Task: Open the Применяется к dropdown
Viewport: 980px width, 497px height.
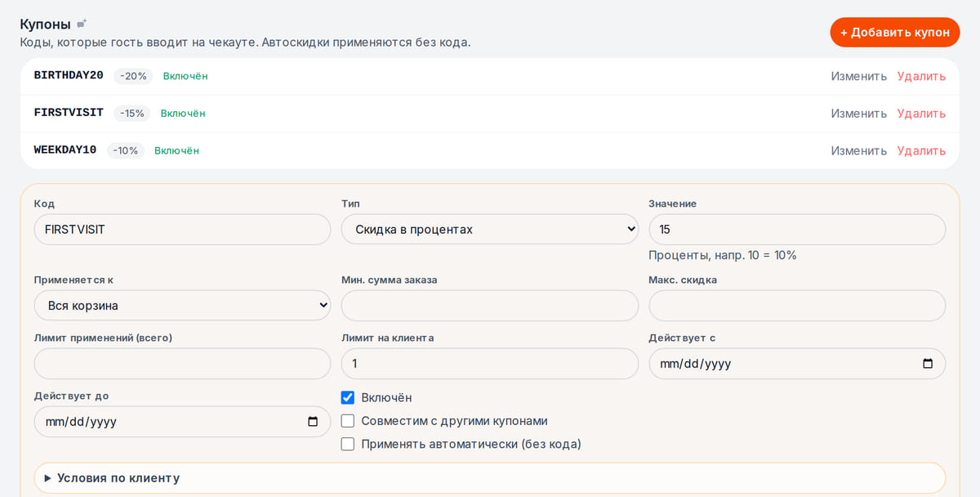Action: pos(182,306)
